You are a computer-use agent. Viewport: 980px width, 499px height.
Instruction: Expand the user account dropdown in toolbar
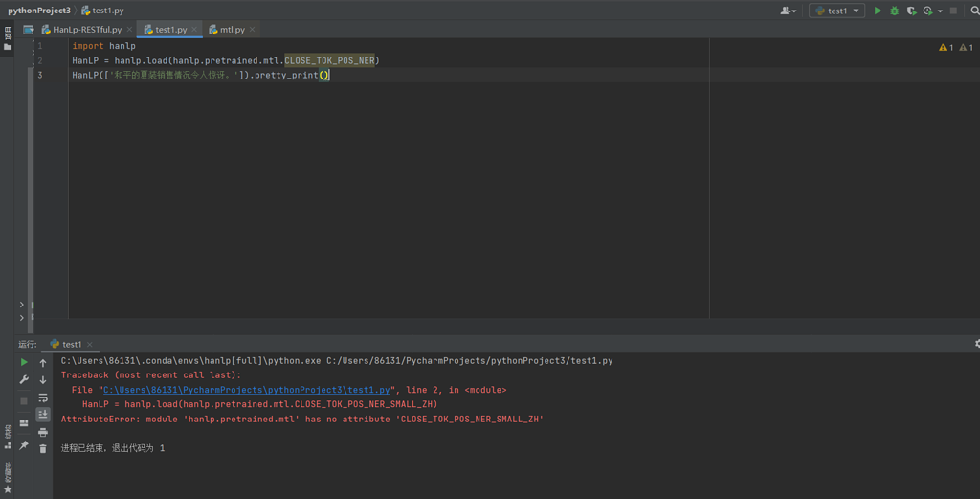pyautogui.click(x=788, y=11)
